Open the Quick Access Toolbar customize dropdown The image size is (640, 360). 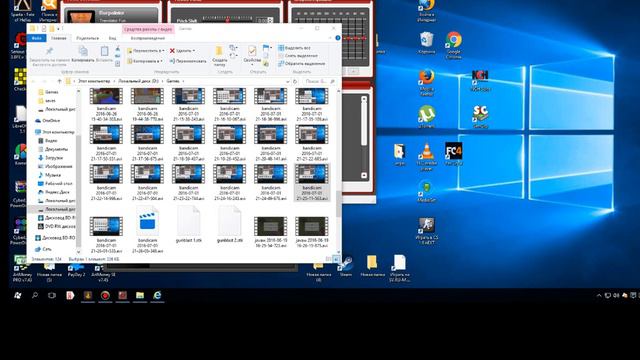click(58, 29)
